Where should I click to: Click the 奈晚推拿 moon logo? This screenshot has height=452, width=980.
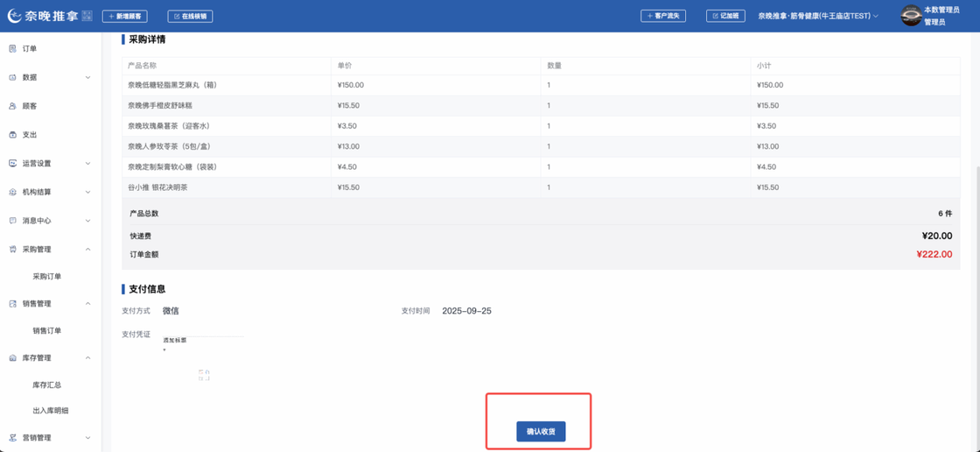(x=14, y=16)
